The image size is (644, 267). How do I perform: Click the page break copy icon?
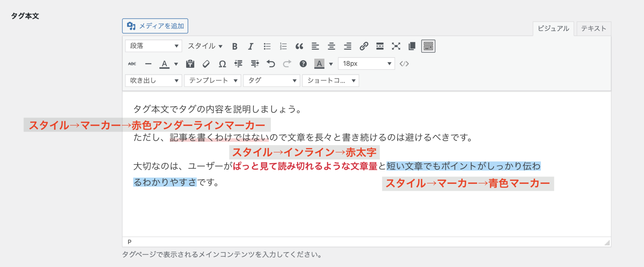click(412, 46)
